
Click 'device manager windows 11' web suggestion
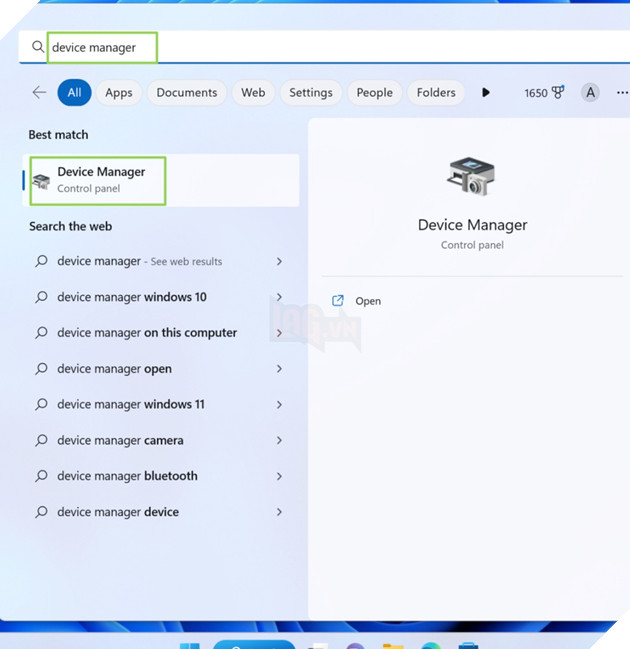(x=131, y=404)
